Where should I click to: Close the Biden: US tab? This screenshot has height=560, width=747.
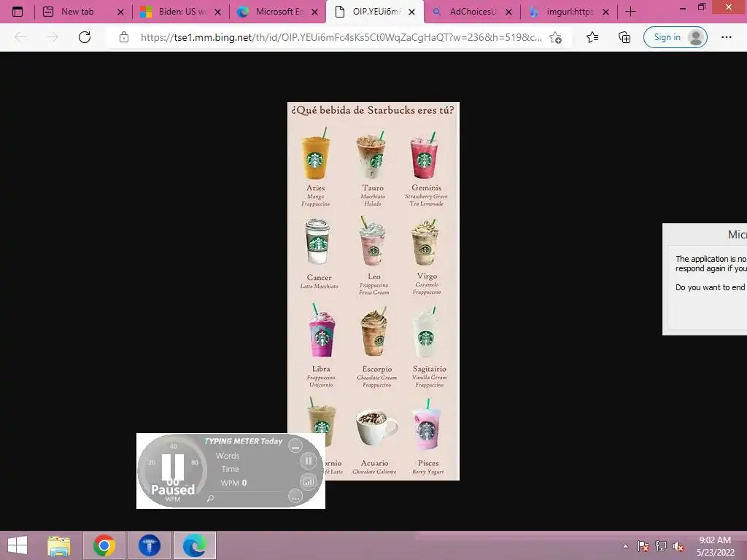click(217, 12)
